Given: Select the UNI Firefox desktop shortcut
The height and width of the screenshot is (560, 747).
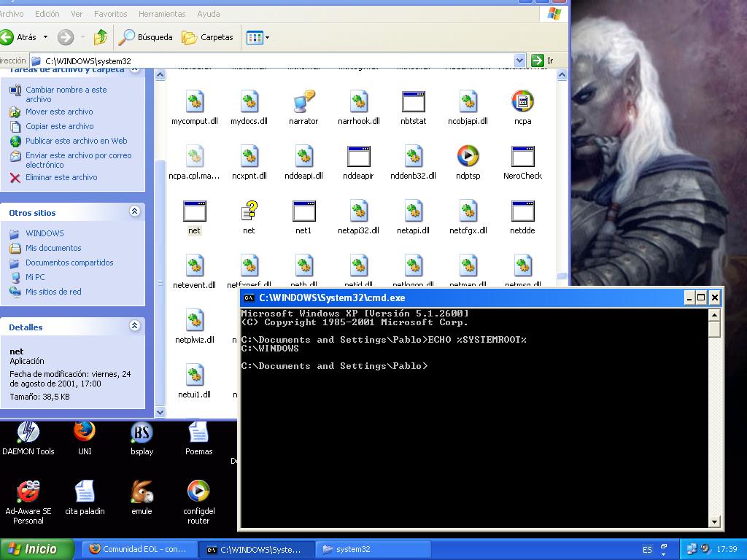Looking at the screenshot, I should pyautogui.click(x=85, y=432).
